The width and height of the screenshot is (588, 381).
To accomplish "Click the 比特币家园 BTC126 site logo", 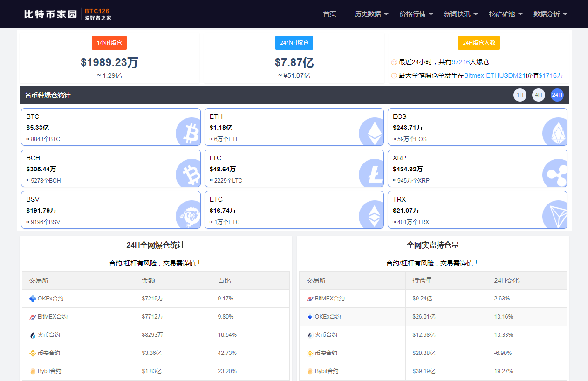I will tap(68, 14).
